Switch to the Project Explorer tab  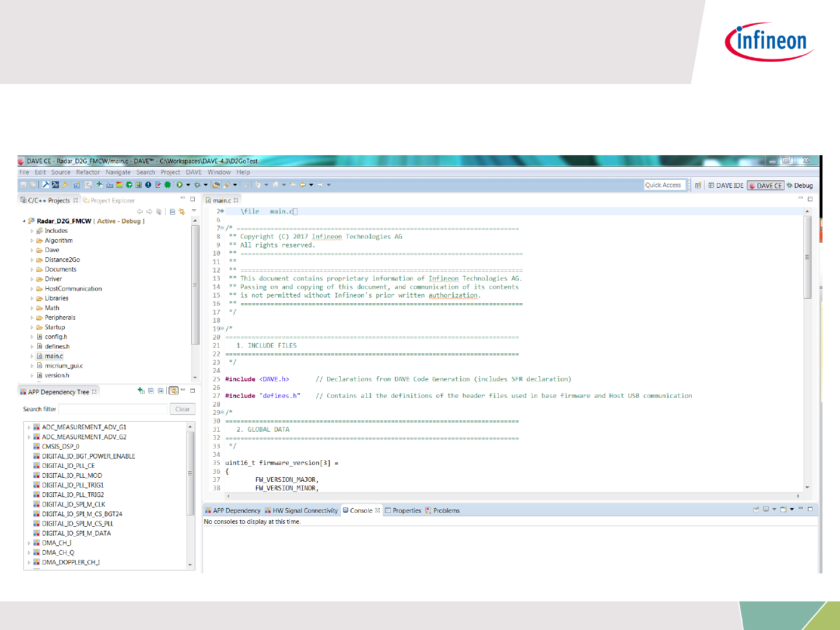(x=109, y=200)
